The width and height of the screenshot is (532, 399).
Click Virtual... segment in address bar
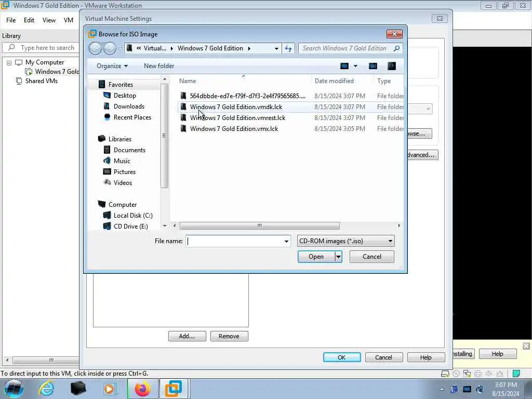coord(155,48)
